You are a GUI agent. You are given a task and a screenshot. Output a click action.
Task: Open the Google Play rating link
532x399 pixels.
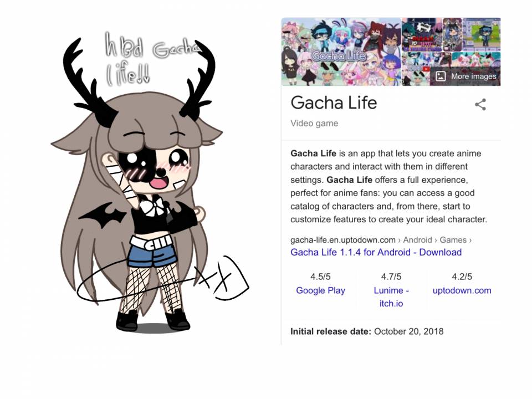coord(321,290)
